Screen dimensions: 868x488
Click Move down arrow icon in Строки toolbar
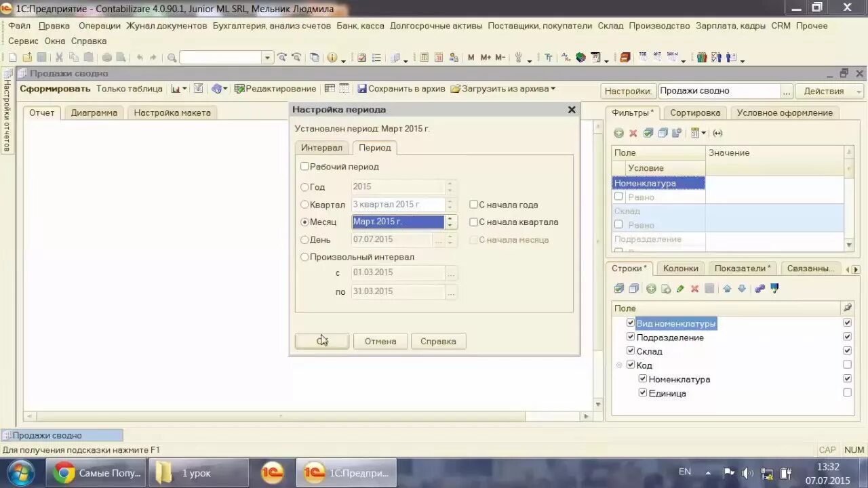point(742,289)
